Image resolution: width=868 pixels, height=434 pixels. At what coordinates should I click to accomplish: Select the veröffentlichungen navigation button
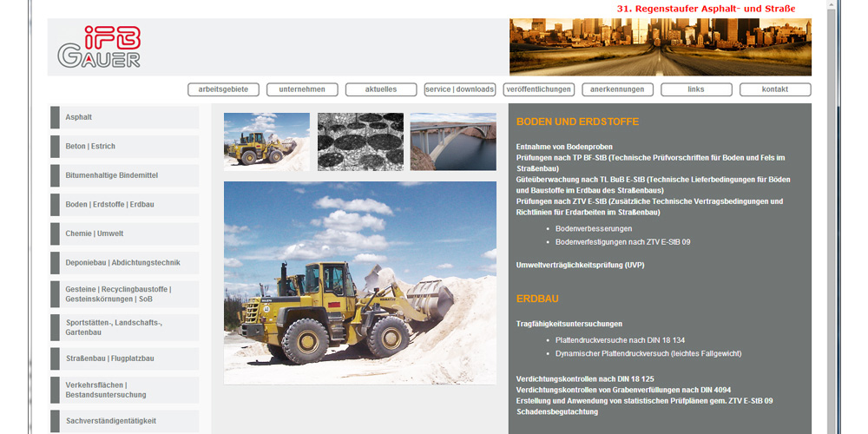pyautogui.click(x=539, y=89)
